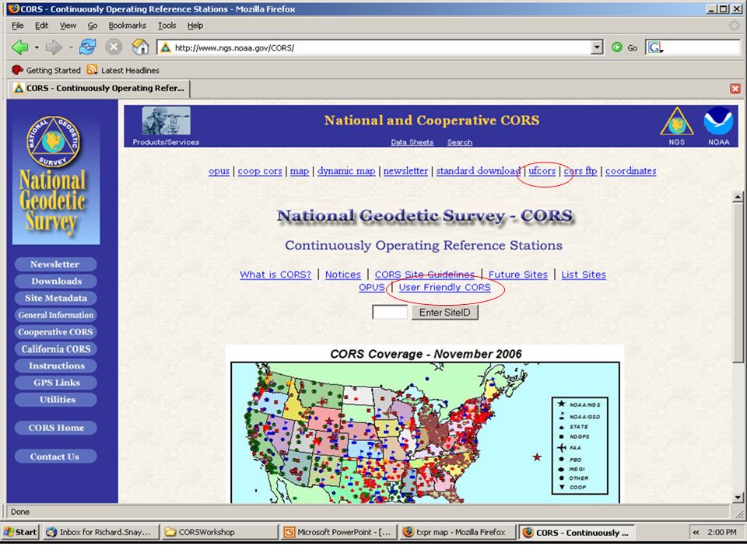Open the standard download link

click(479, 170)
